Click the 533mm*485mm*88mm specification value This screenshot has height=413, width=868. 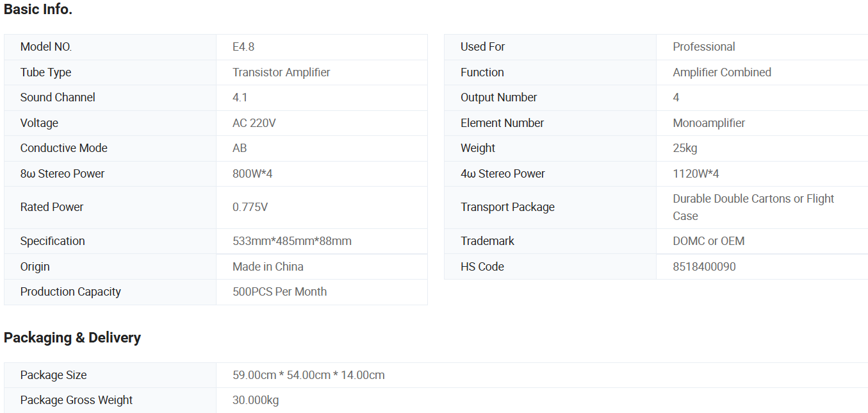(x=291, y=241)
